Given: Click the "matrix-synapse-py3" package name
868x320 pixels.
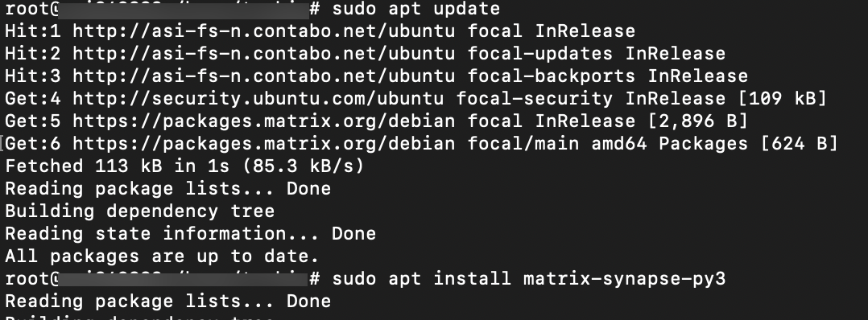Looking at the screenshot, I should click(625, 278).
